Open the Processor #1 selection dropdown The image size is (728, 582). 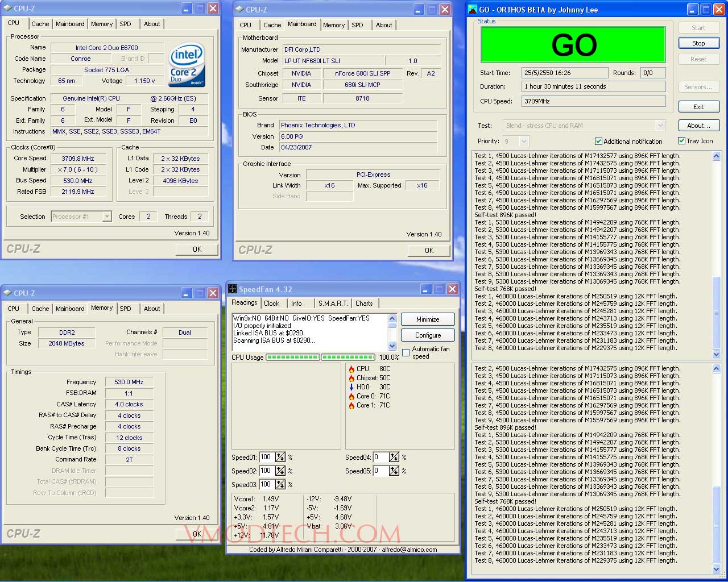pyautogui.click(x=107, y=217)
